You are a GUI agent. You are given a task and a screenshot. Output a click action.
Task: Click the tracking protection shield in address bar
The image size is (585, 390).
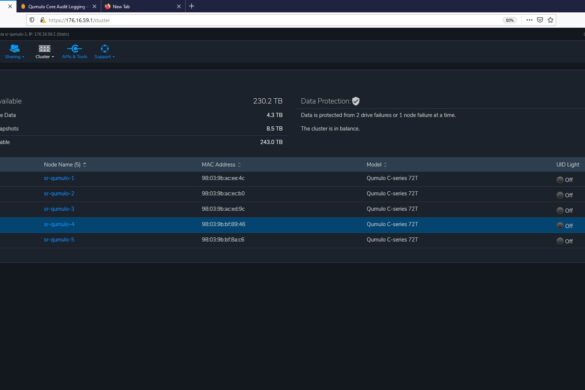click(x=32, y=20)
